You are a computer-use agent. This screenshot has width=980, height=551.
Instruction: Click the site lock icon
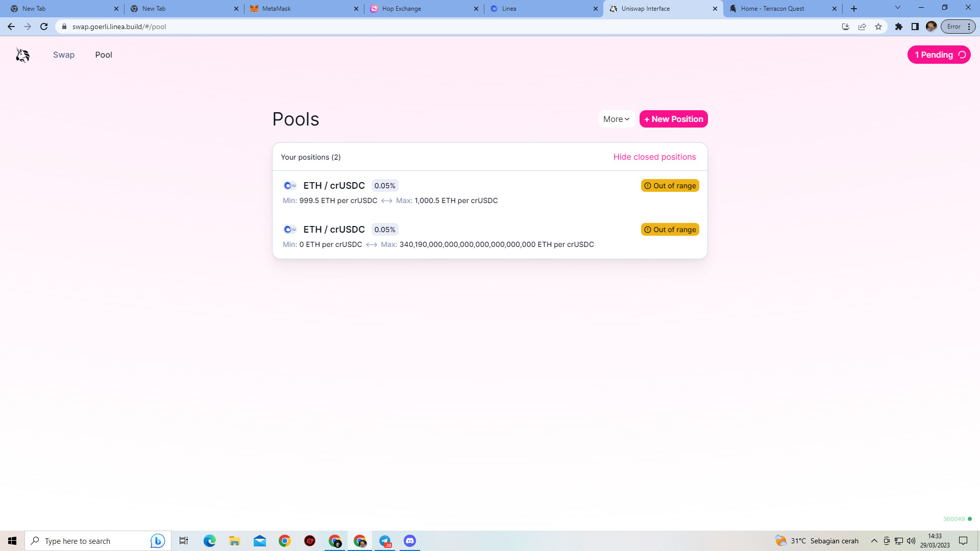pos(64,27)
